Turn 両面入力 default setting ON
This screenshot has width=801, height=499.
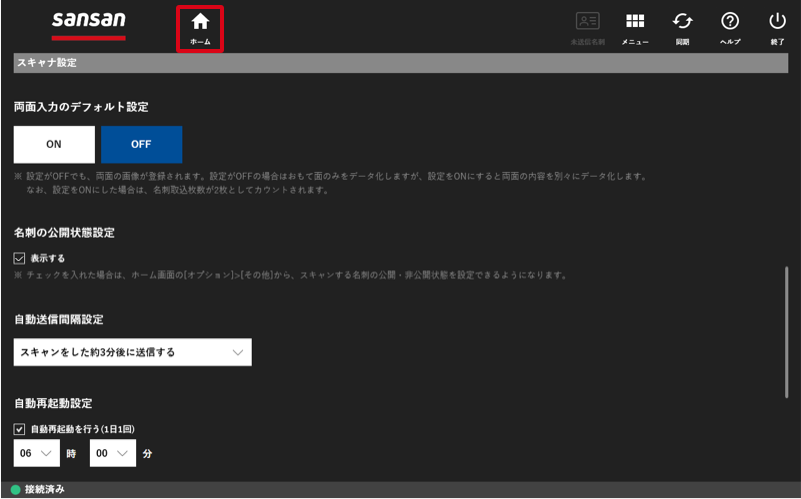(54, 145)
